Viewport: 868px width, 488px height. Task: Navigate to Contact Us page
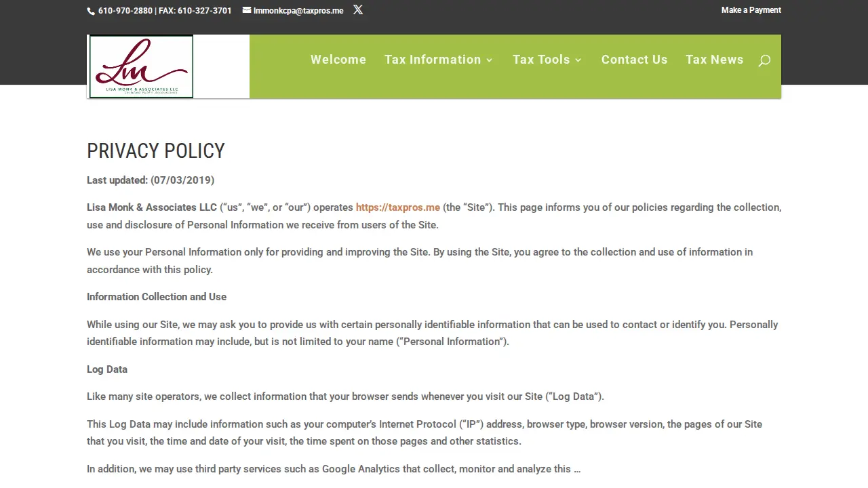tap(634, 60)
